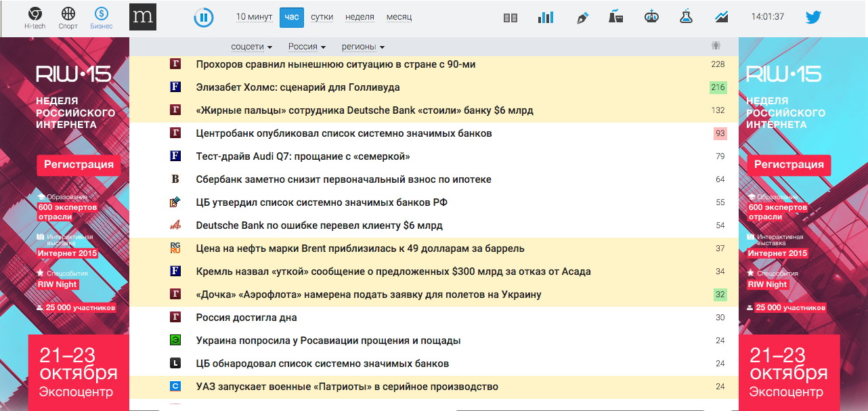Click 600 экспертов отрасли in left banner

pyautogui.click(x=67, y=212)
